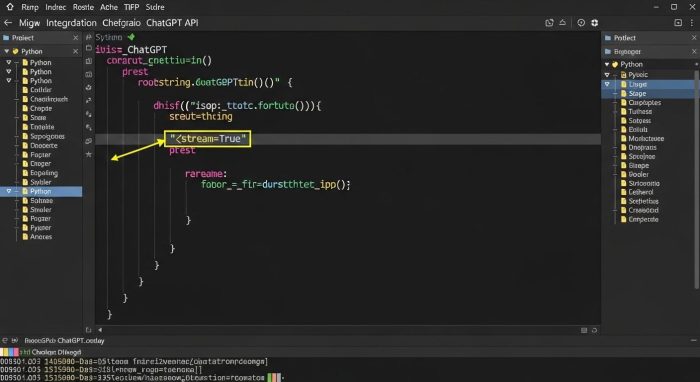Close the left Python panel header

click(75, 51)
